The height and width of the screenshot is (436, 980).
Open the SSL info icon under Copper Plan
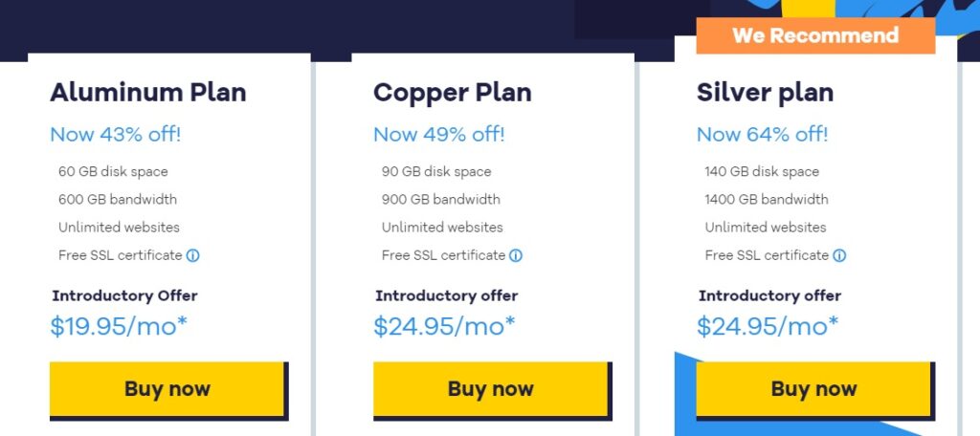(516, 255)
